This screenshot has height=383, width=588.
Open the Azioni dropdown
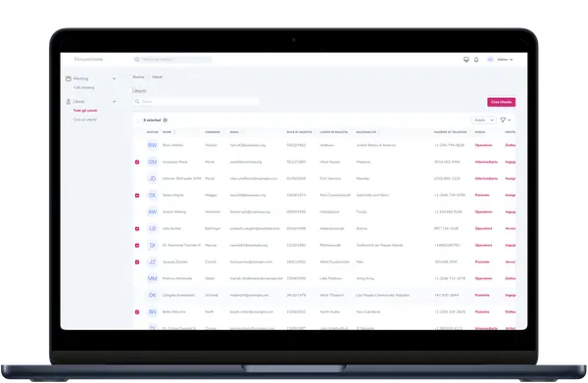pos(484,120)
